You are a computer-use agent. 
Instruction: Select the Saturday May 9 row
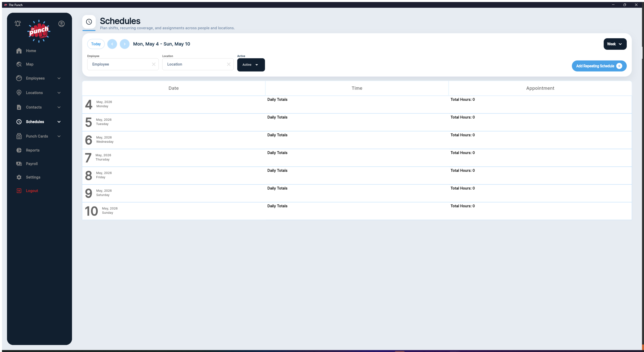[357, 193]
